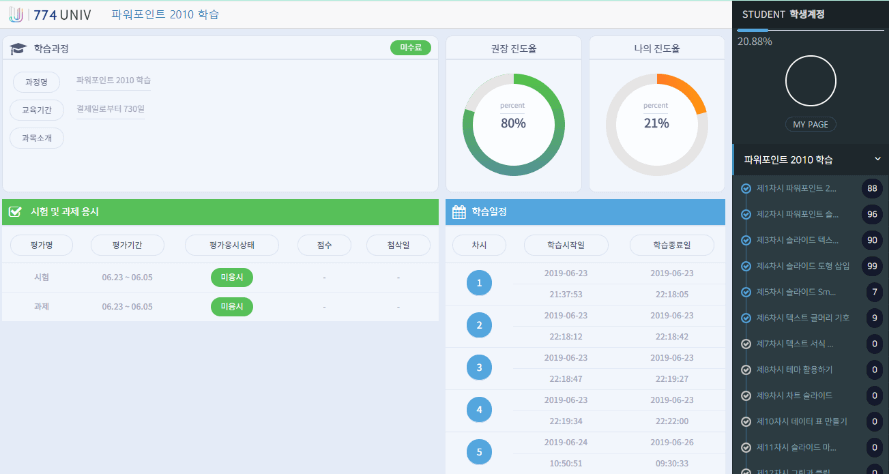The image size is (889, 474).
Task: Click the 미응시 button for 시험 row
Action: (x=232, y=277)
